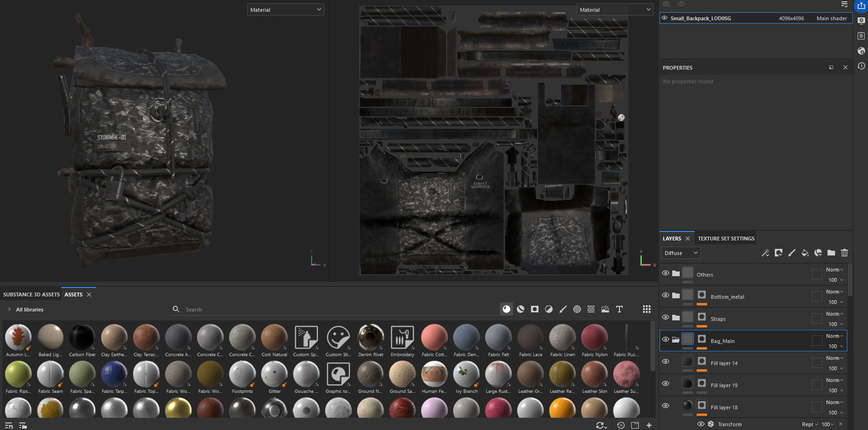Select the Carbon Fiber material thumbnail
Viewport: 868px width, 430px height.
tap(82, 337)
